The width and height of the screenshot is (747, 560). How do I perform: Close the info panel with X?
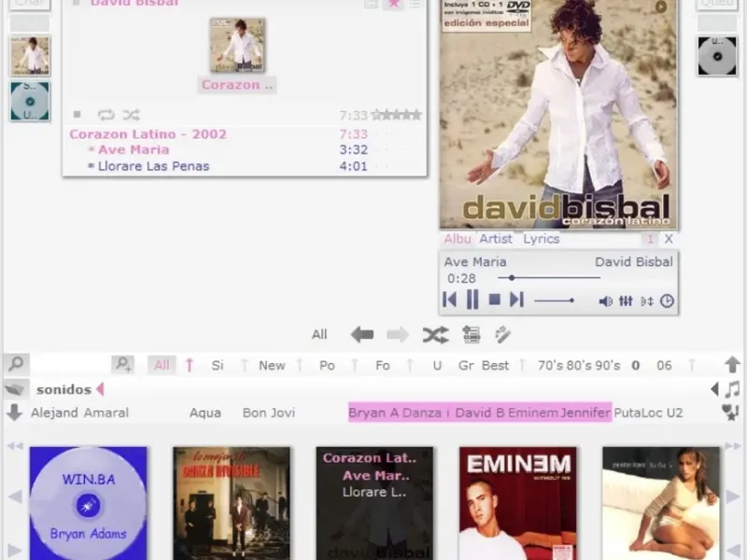click(669, 239)
